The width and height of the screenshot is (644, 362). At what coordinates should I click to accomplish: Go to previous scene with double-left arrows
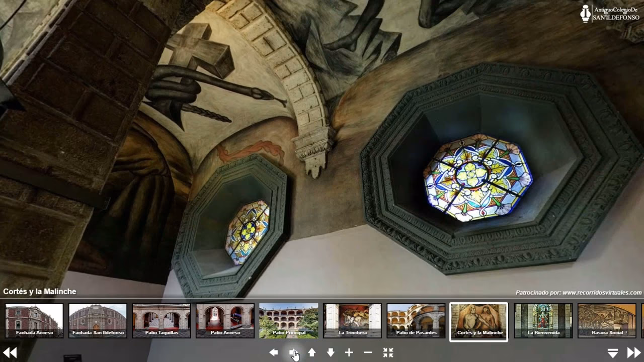click(10, 353)
